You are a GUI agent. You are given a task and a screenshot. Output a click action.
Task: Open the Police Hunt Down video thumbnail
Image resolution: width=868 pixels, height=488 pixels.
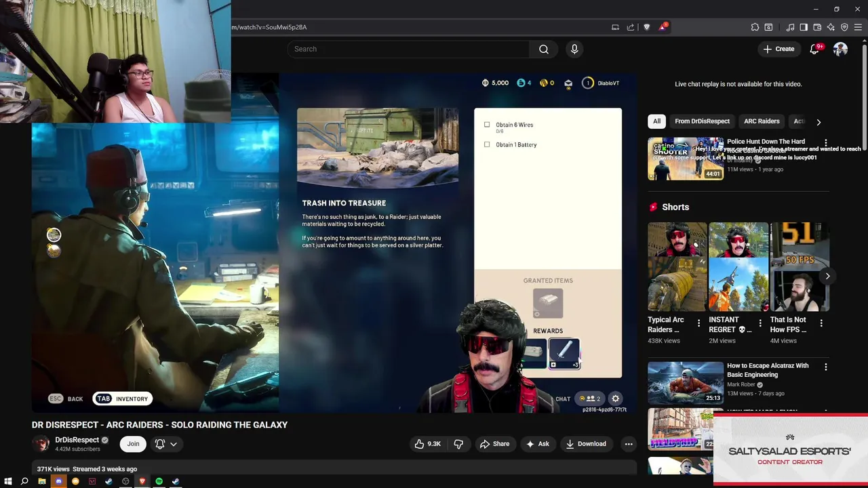click(x=685, y=159)
